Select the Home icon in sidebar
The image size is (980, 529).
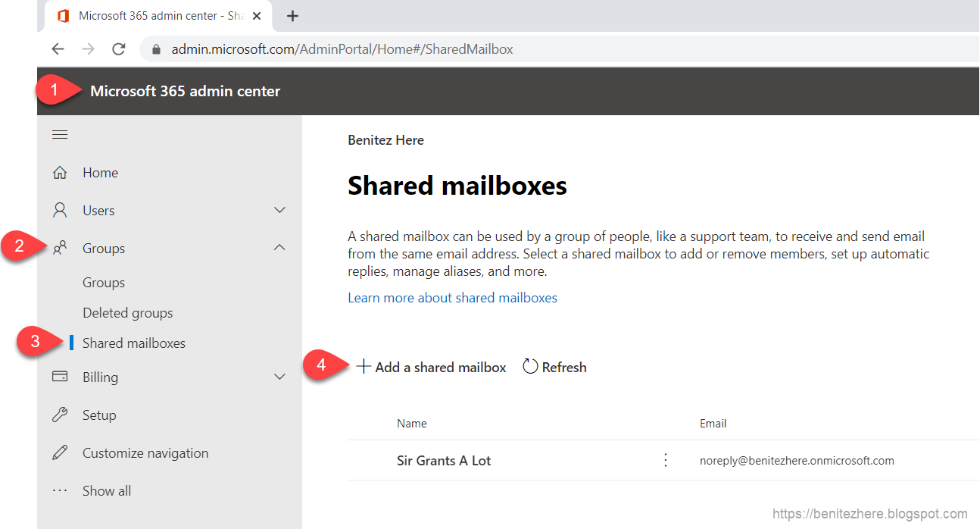click(x=60, y=172)
